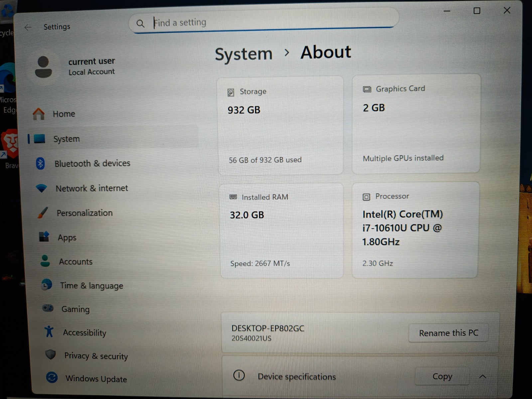Click the DESKTOP-EP802GC device name
Screen dimensions: 532x399
(x=268, y=328)
